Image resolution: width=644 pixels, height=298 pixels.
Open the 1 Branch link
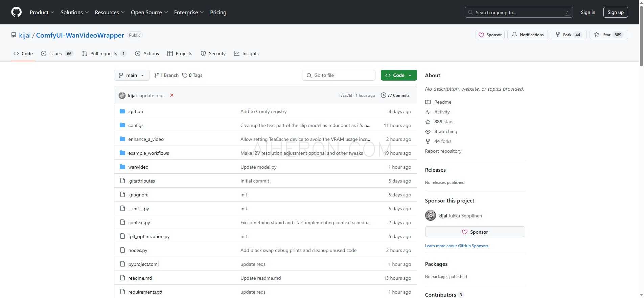tap(166, 75)
